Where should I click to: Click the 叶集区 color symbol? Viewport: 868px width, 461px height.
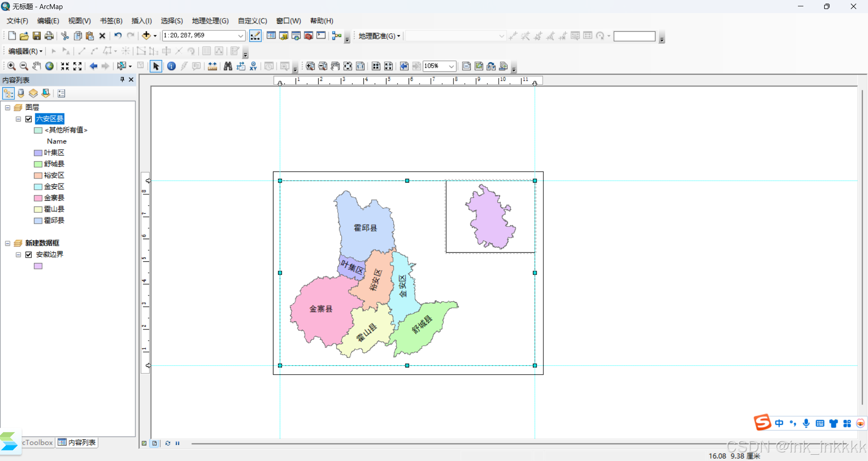coord(38,153)
